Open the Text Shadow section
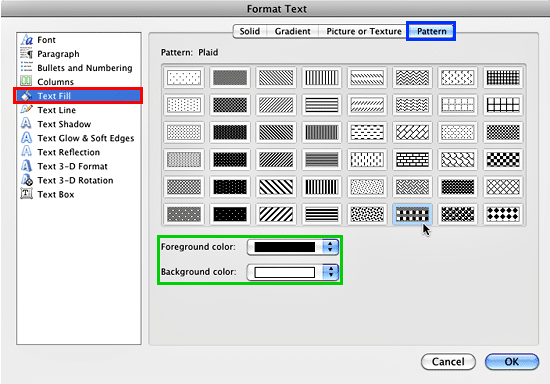The height and width of the screenshot is (384, 550). click(79, 124)
